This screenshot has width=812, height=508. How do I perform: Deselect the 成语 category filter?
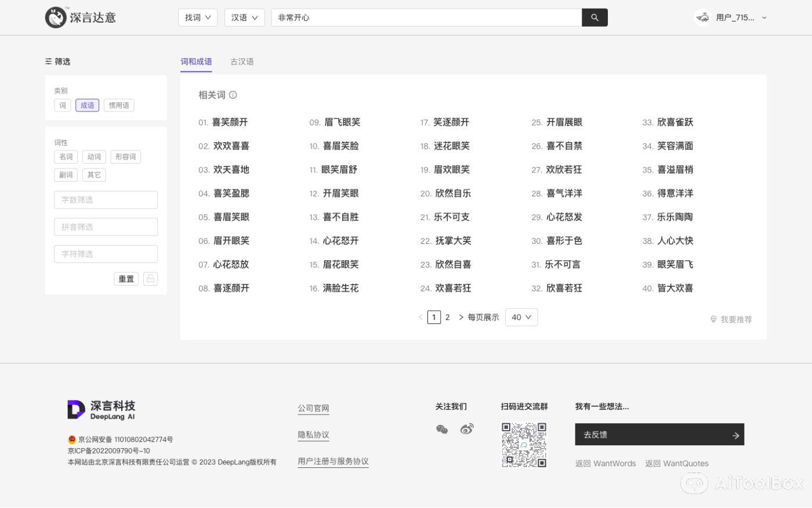point(87,105)
